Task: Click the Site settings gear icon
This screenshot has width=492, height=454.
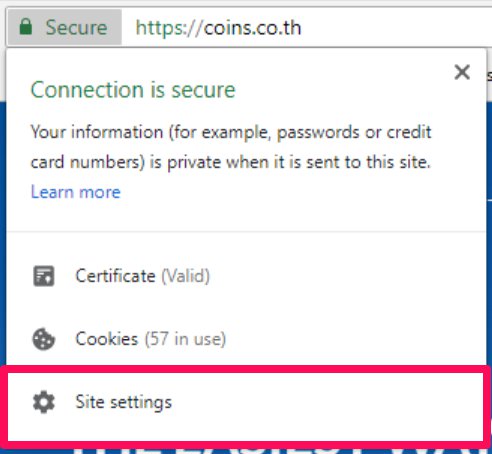Action: (44, 402)
